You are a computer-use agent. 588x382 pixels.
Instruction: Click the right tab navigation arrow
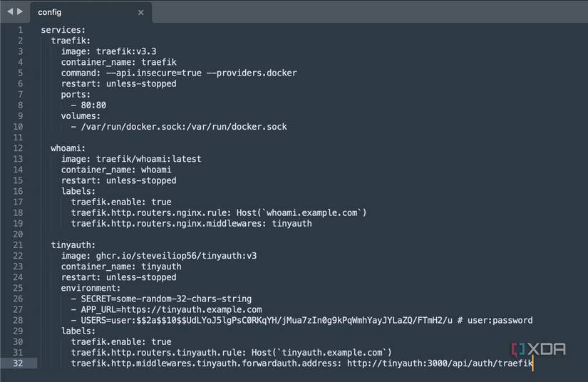pyautogui.click(x=19, y=11)
